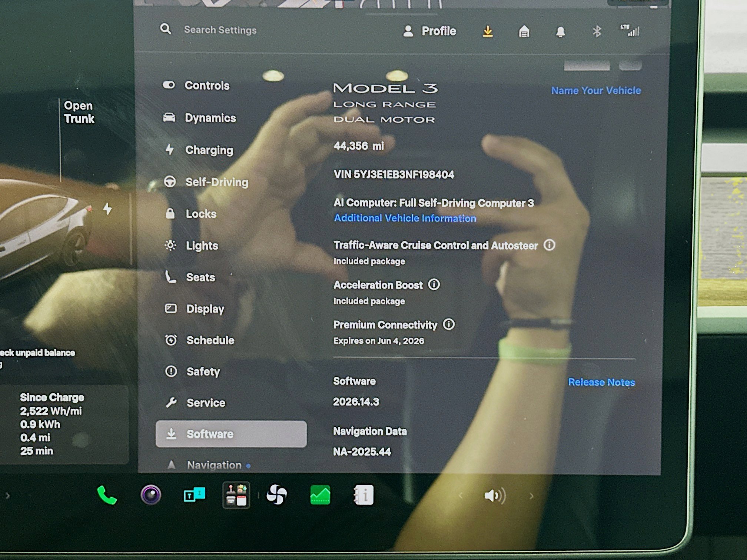Image resolution: width=747 pixels, height=560 pixels.
Task: Open notifications bell icon
Action: tap(560, 32)
